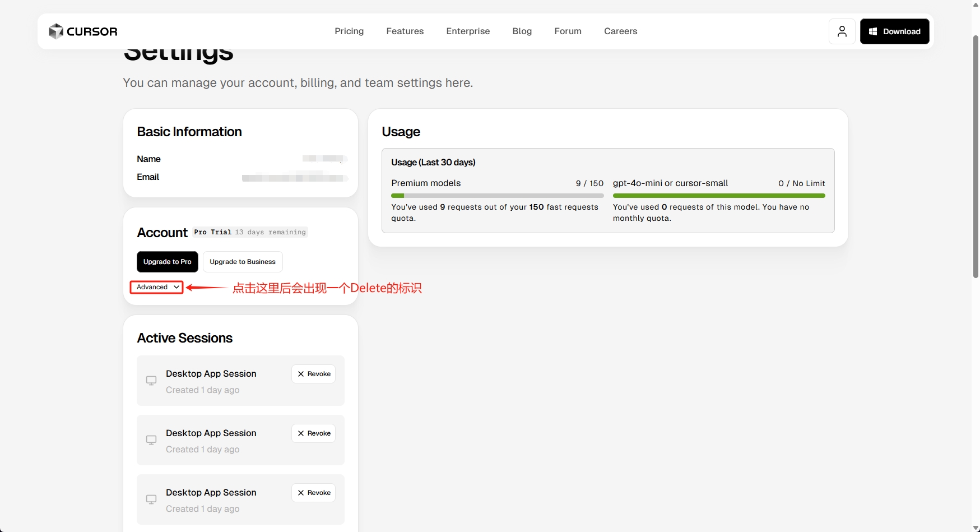The image size is (980, 532).
Task: Expand the Advanced dropdown under Account
Action: (157, 287)
